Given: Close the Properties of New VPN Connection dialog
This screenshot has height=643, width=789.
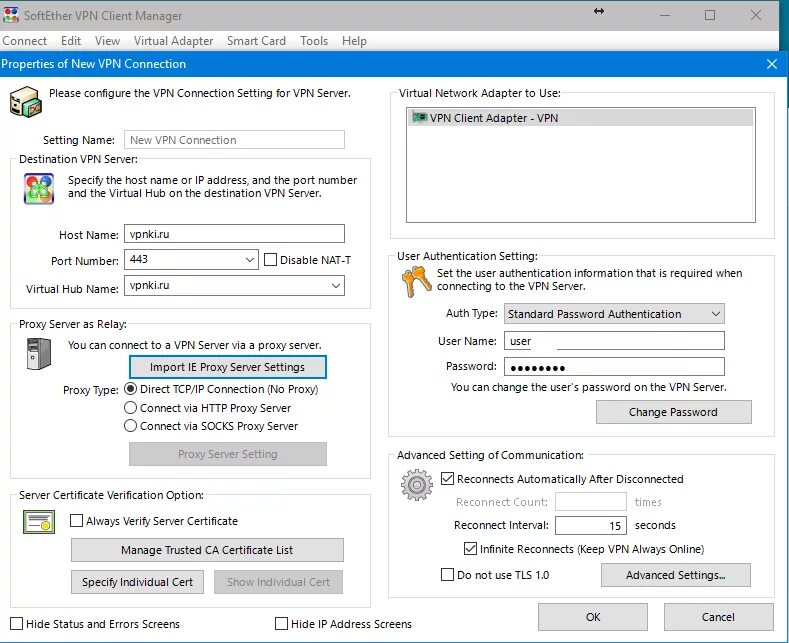Looking at the screenshot, I should [x=772, y=64].
